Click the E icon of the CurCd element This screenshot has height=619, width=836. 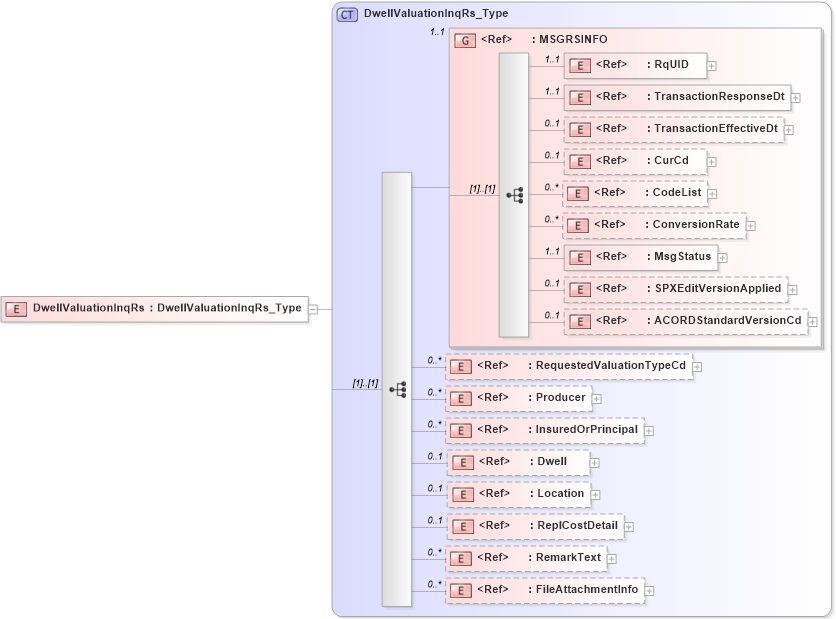tap(579, 161)
